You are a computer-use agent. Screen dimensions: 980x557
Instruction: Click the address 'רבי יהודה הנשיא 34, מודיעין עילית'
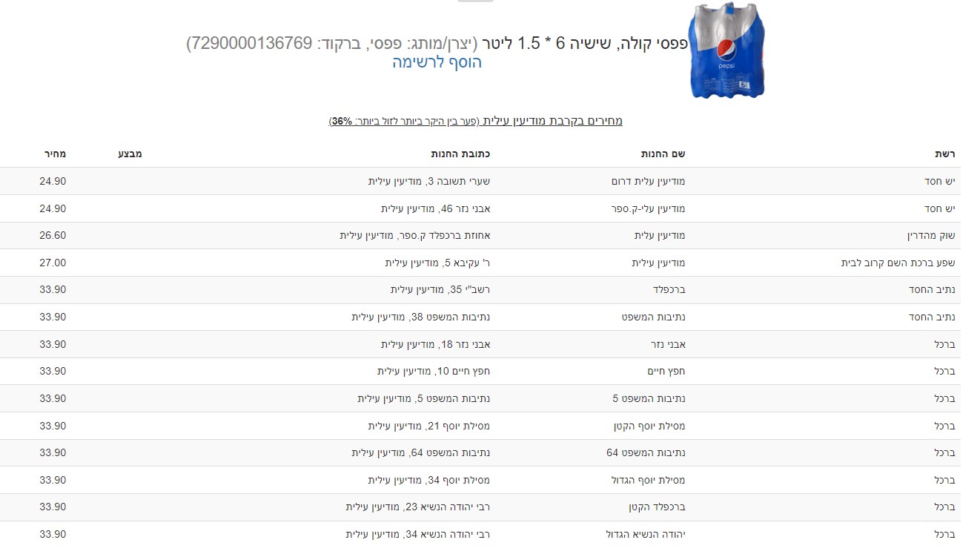(x=418, y=535)
